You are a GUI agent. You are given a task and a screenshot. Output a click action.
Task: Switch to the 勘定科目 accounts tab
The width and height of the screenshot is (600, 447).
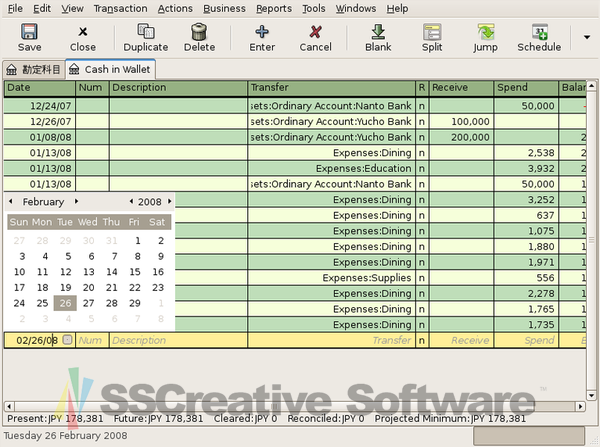click(34, 70)
